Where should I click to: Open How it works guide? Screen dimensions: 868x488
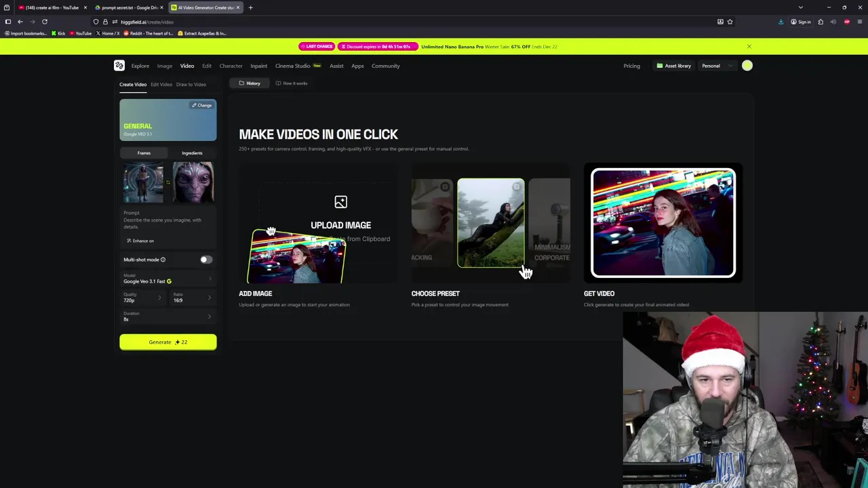pyautogui.click(x=292, y=83)
